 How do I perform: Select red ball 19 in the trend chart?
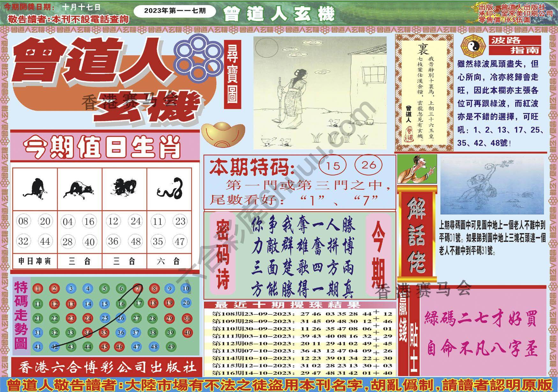click(169, 303)
